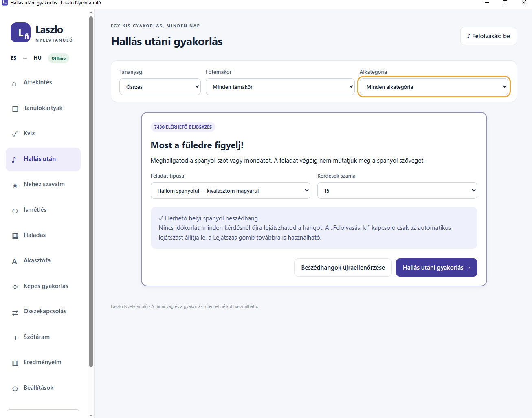The height and width of the screenshot is (418, 532).
Task: Click the Szótáram plus icon
Action: point(15,338)
